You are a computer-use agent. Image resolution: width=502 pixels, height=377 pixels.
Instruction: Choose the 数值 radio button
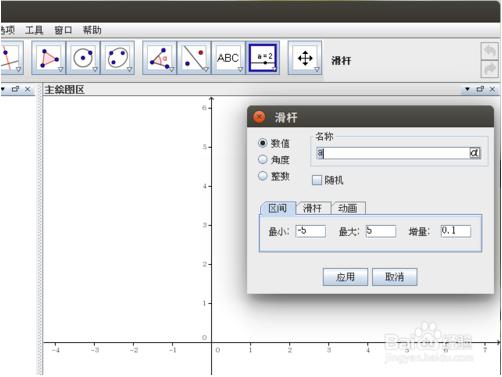point(263,143)
